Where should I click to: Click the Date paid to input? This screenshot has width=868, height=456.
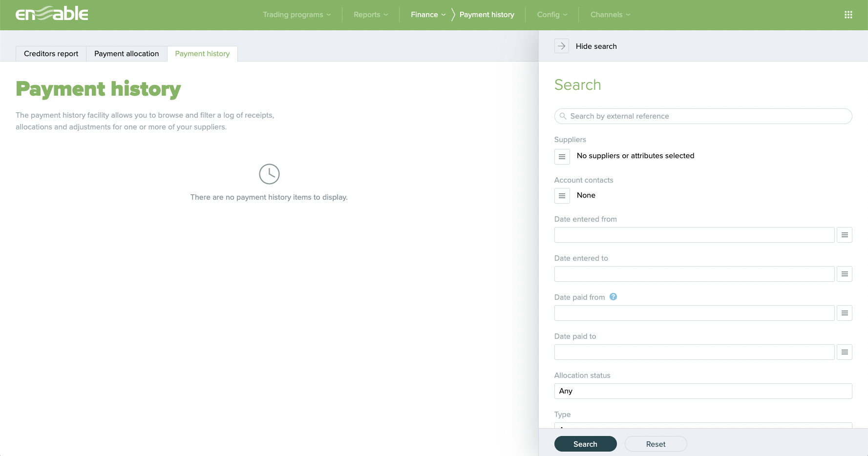point(695,352)
